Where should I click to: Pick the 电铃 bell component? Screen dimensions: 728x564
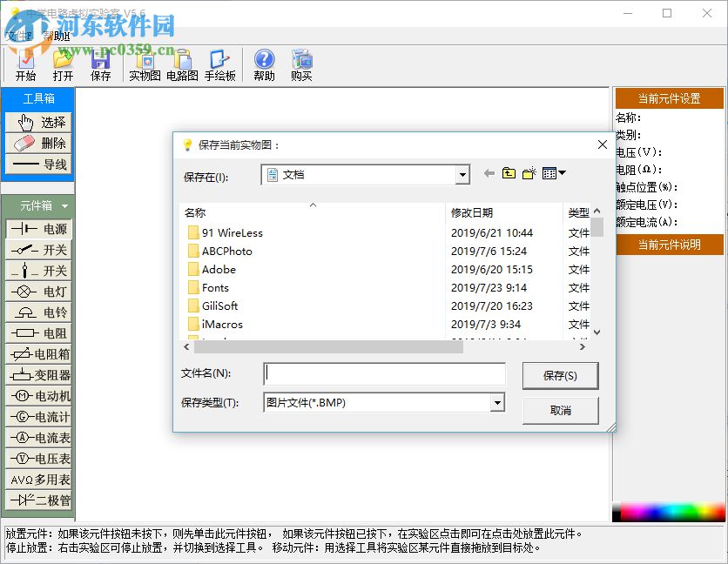pyautogui.click(x=38, y=312)
